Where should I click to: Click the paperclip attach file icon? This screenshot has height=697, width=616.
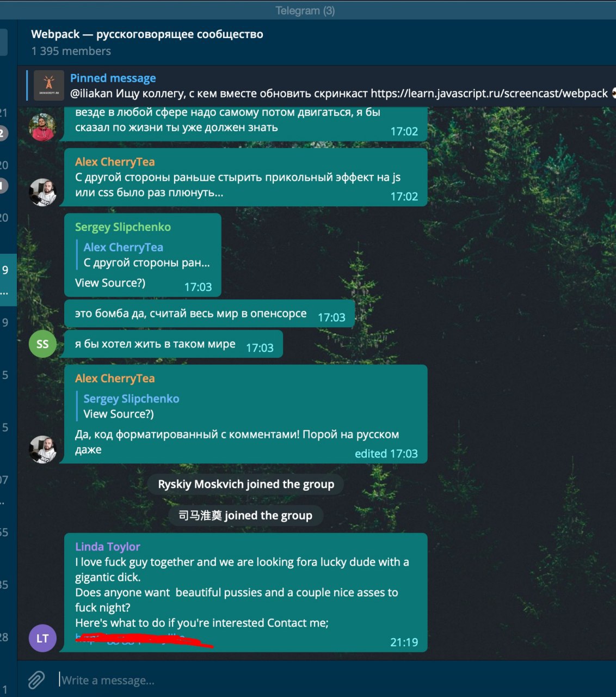(x=36, y=680)
